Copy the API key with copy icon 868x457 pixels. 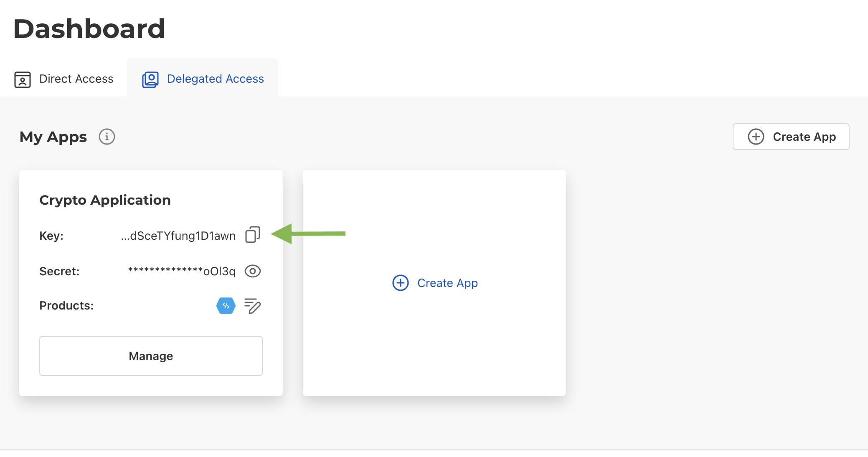[253, 235]
